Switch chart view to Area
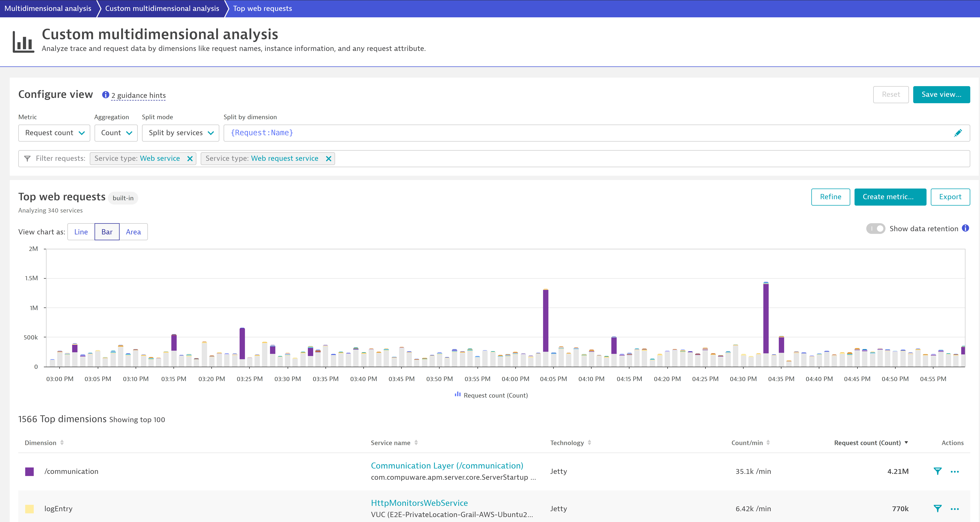This screenshot has height=522, width=980. click(133, 232)
